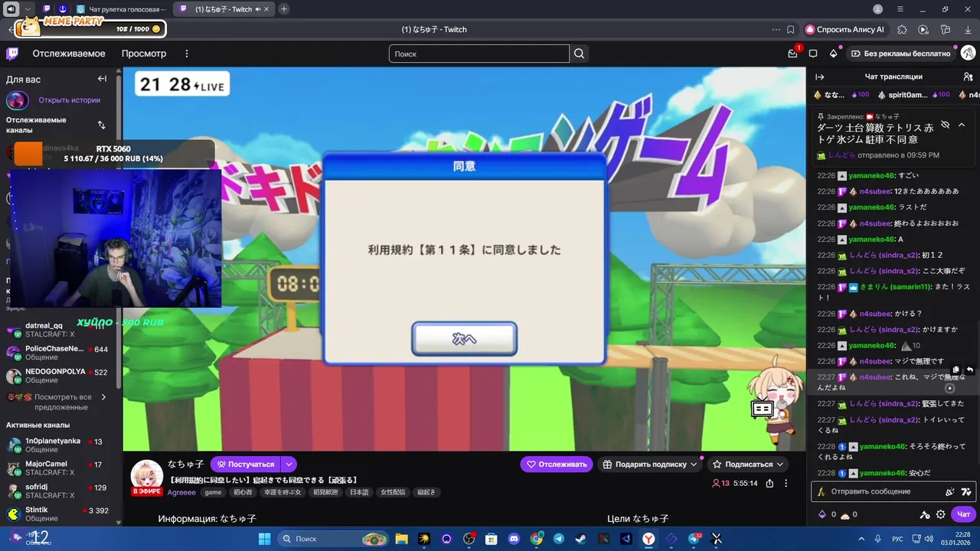Share the stream via share icon

tap(769, 483)
